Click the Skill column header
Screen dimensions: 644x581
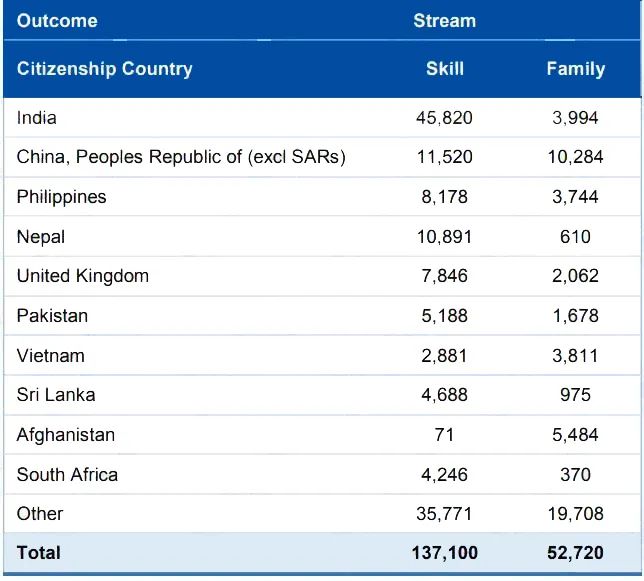click(x=445, y=69)
